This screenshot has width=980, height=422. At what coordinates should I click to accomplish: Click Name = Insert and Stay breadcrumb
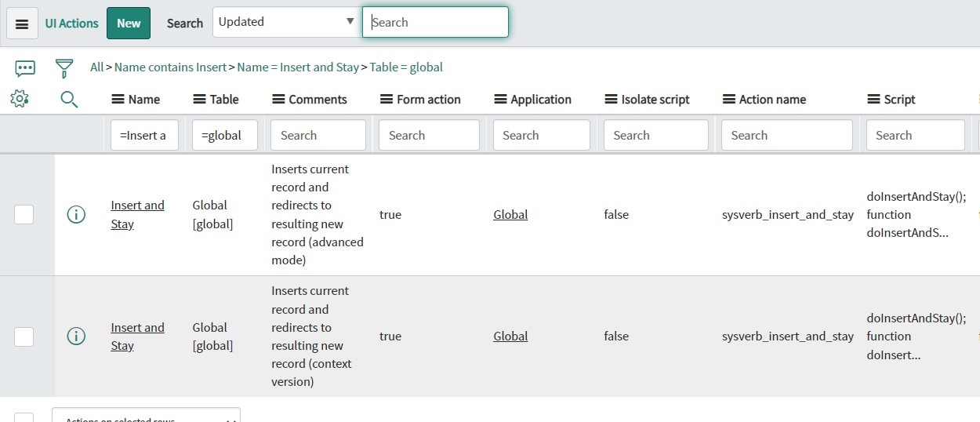click(x=298, y=67)
